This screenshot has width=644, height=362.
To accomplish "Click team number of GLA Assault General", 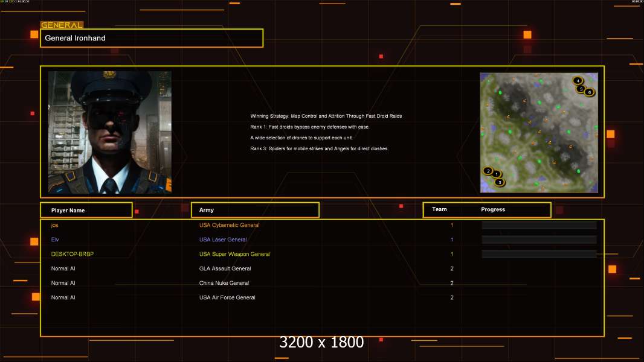I will (x=452, y=268).
